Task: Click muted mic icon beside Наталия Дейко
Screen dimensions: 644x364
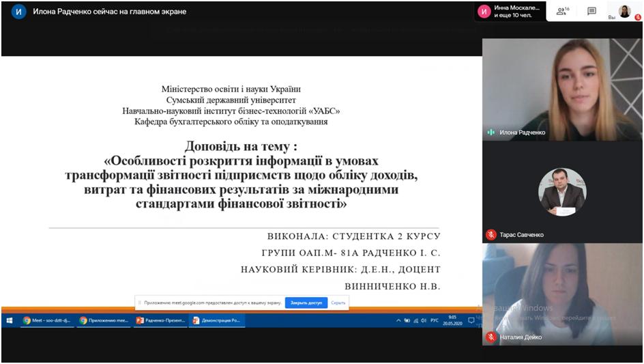Action: click(x=491, y=337)
